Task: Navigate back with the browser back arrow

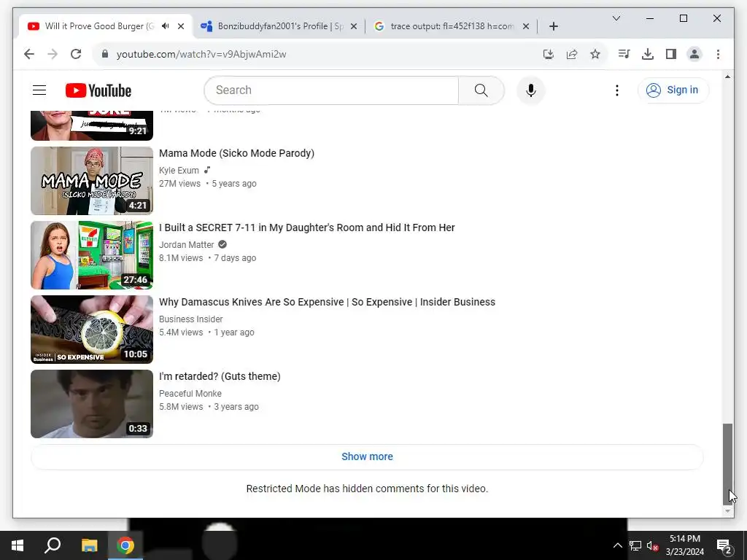Action: tap(29, 54)
